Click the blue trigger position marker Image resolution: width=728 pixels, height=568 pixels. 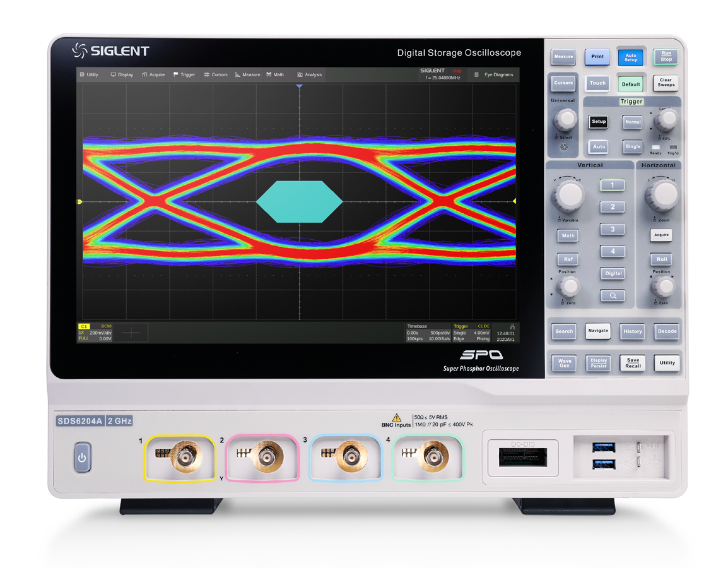[x=300, y=85]
